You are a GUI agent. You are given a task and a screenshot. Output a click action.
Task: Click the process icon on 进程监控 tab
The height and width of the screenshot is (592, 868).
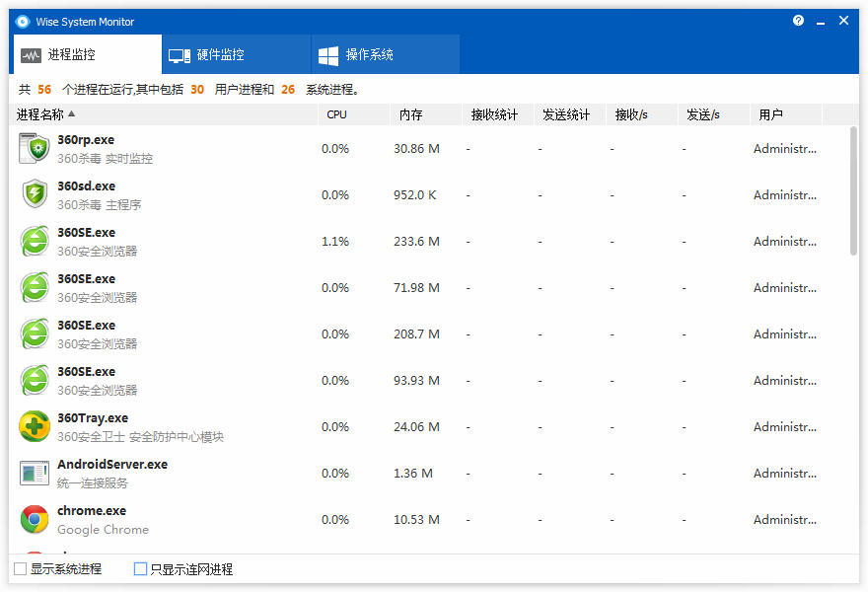31,55
